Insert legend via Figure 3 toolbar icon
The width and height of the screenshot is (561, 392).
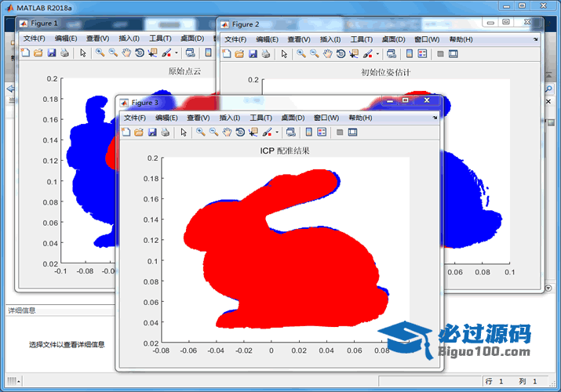pyautogui.click(x=322, y=132)
